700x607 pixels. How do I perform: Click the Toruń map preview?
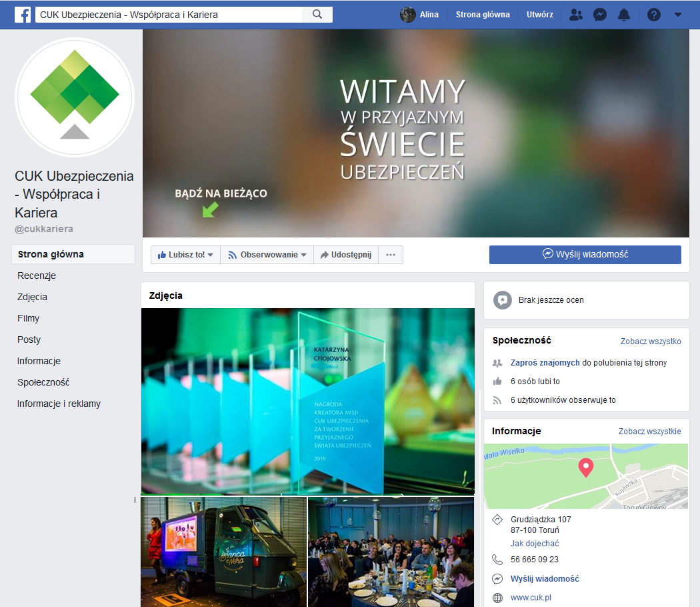point(586,476)
